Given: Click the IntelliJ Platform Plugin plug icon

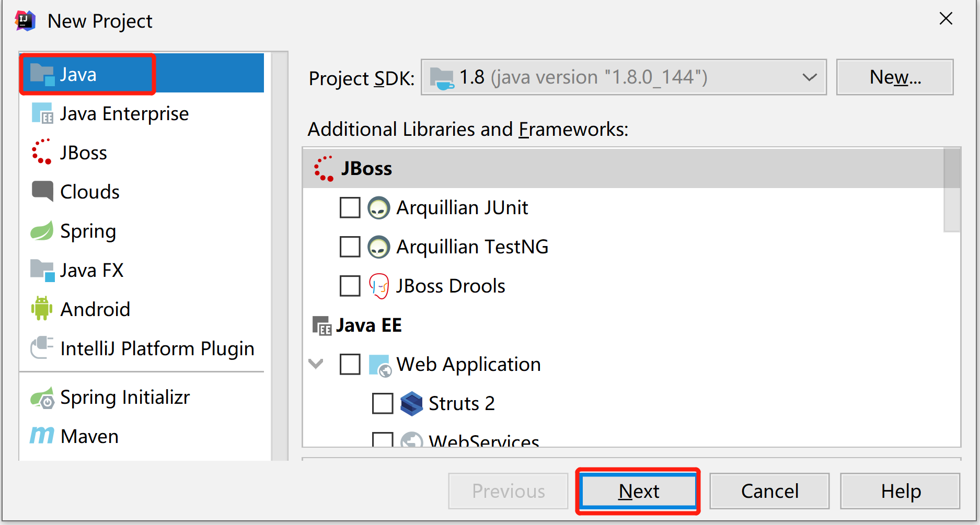Looking at the screenshot, I should pyautogui.click(x=42, y=347).
